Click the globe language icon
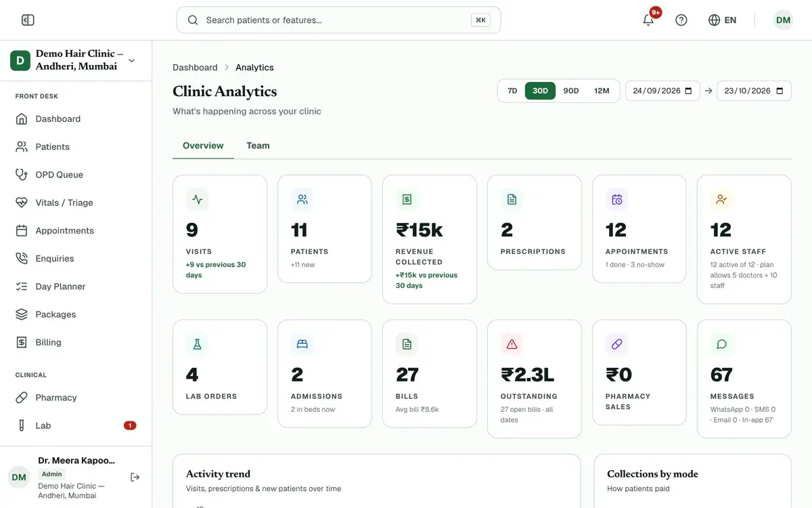 tap(714, 20)
